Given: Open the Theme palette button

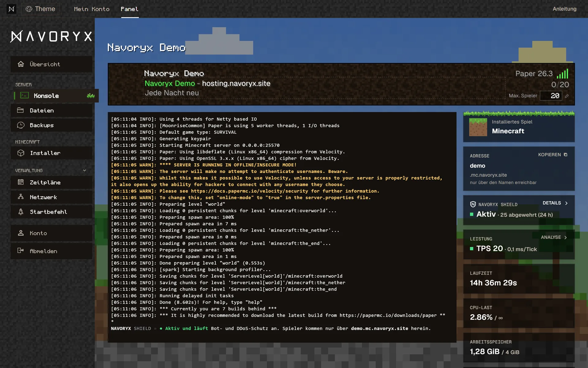Looking at the screenshot, I should [40, 9].
